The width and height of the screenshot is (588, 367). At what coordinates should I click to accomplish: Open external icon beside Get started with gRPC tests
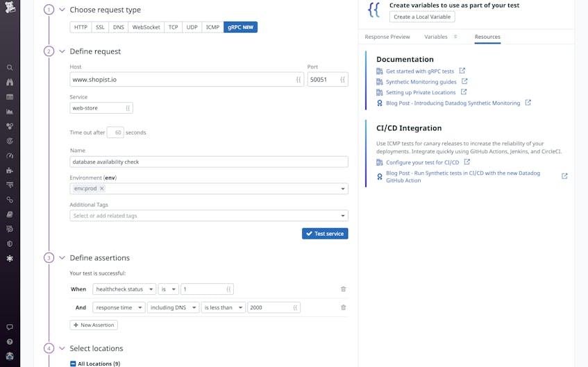[462, 71]
